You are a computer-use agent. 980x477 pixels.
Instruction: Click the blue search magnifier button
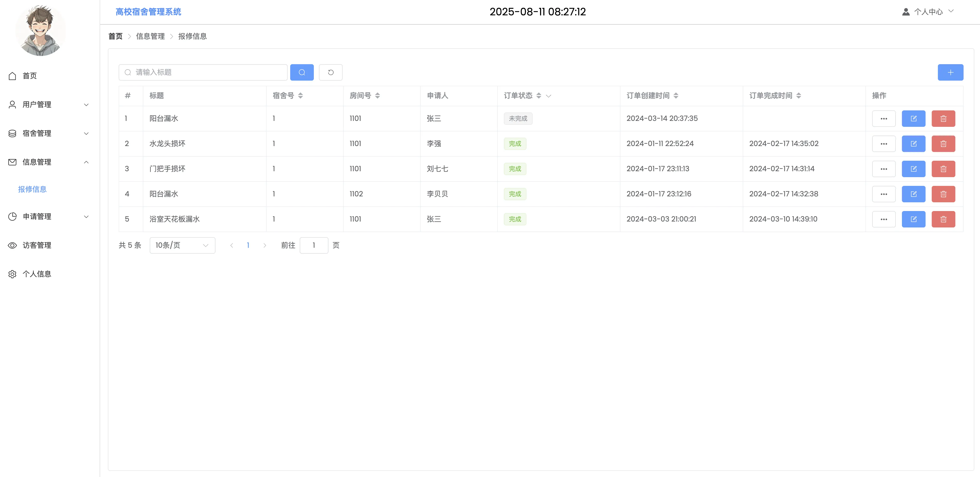pos(302,72)
